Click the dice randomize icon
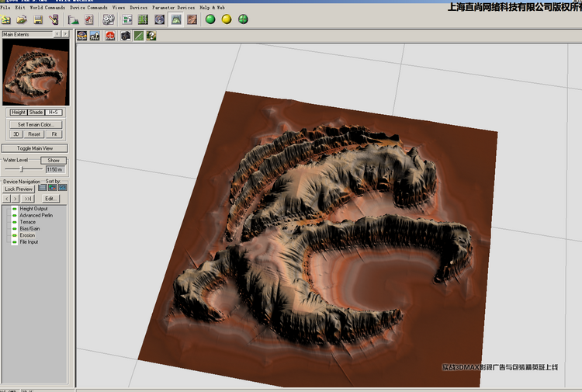The image size is (582, 392). (x=109, y=19)
